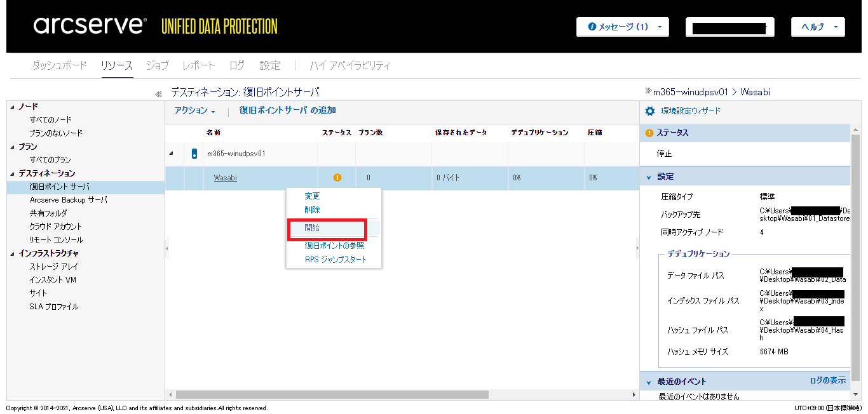Click the environment settings wizard gear icon
Screen dimensions: 868x414
[649, 111]
